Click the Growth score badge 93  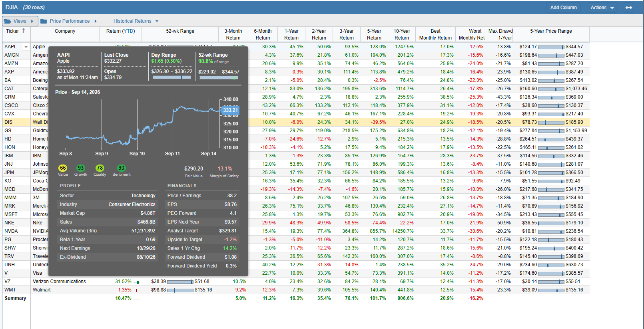(x=81, y=168)
